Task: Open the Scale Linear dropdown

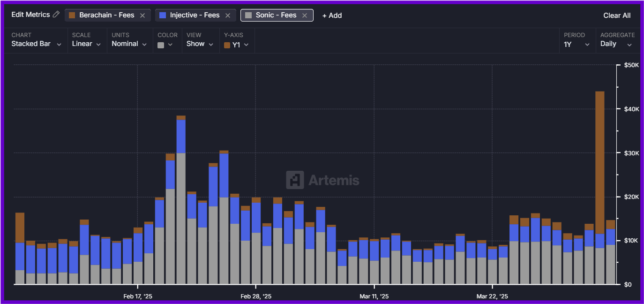Action: click(86, 44)
